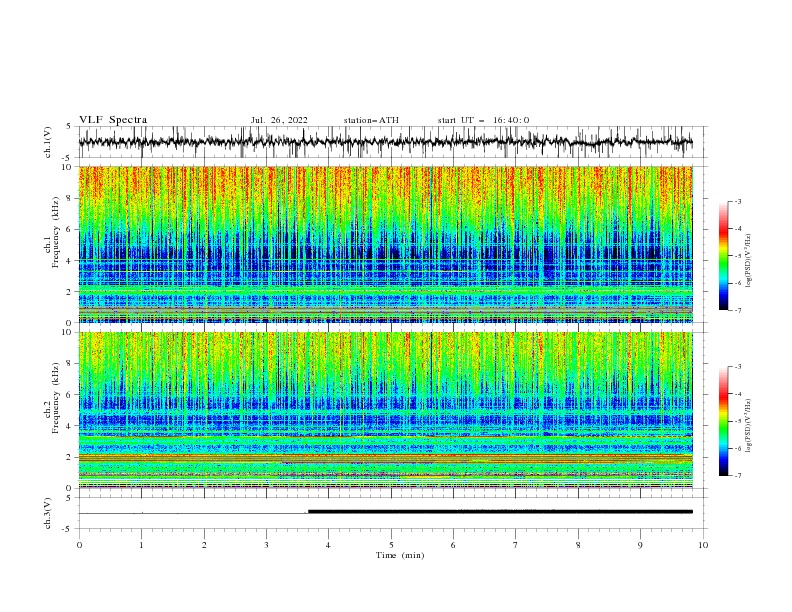Image resolution: width=792 pixels, height=612 pixels.
Task: Click the 'VLF Spectra' title text
Action: [113, 120]
